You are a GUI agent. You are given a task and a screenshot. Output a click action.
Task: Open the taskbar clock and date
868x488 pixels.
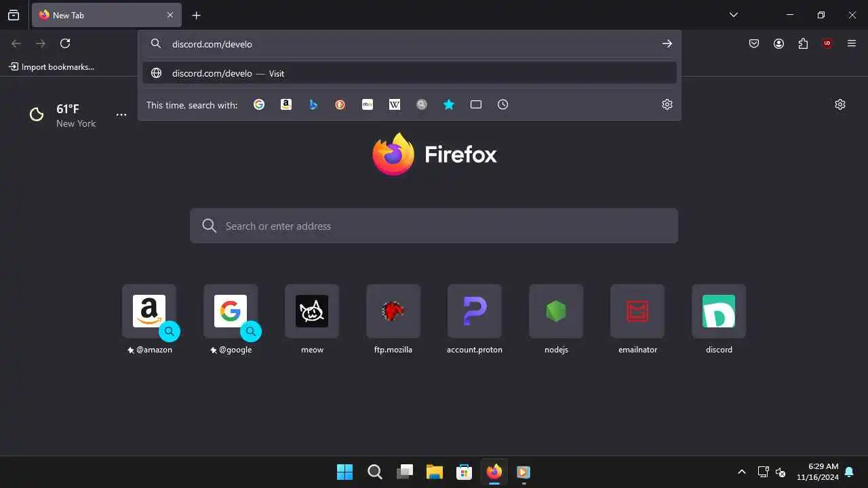click(817, 472)
